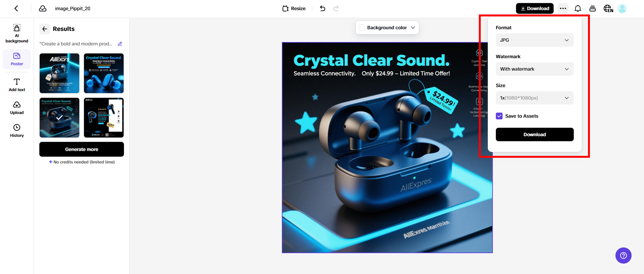Uncheck the Save to Assets checkbox
This screenshot has height=274, width=644.
(x=499, y=116)
